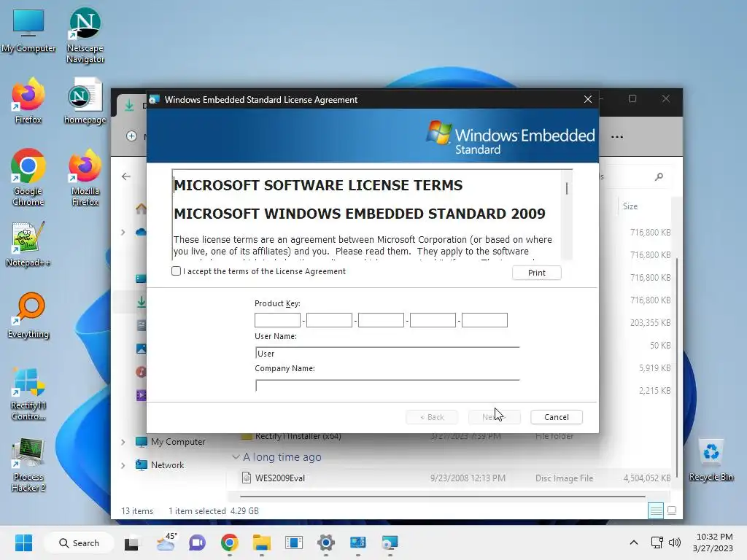Image resolution: width=747 pixels, height=560 pixels.
Task: Click the Cancel button in license dialog
Action: pyautogui.click(x=557, y=417)
